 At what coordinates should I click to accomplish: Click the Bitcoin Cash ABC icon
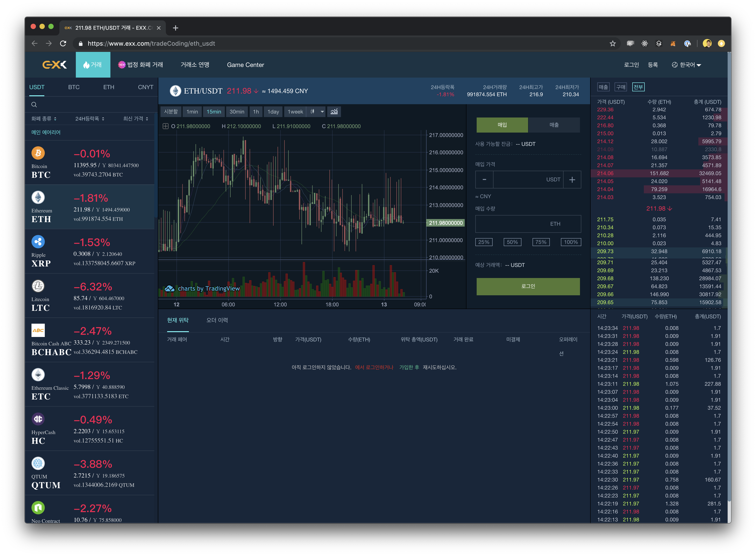38,331
